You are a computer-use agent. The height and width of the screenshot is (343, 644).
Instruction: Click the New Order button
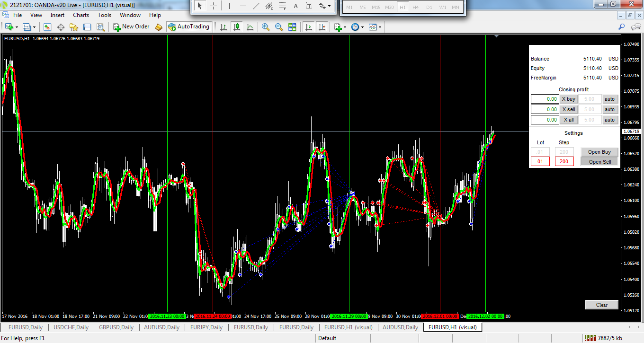coord(131,27)
